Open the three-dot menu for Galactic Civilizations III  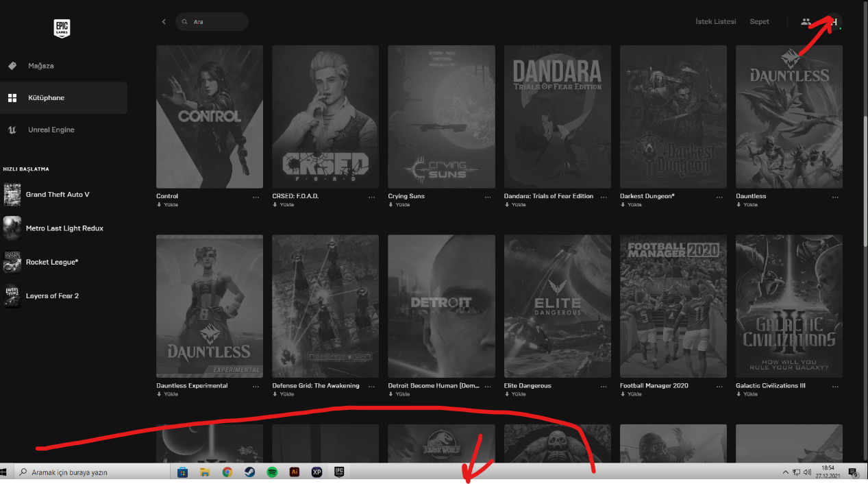(x=836, y=386)
